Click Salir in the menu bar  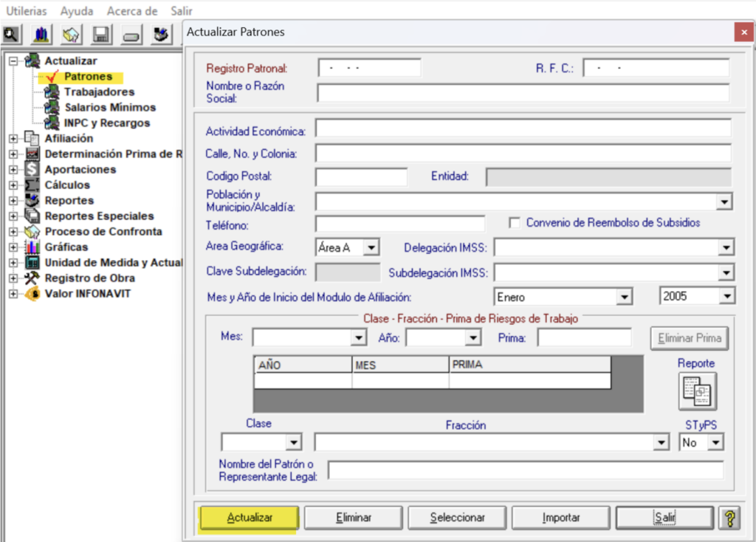(x=182, y=10)
